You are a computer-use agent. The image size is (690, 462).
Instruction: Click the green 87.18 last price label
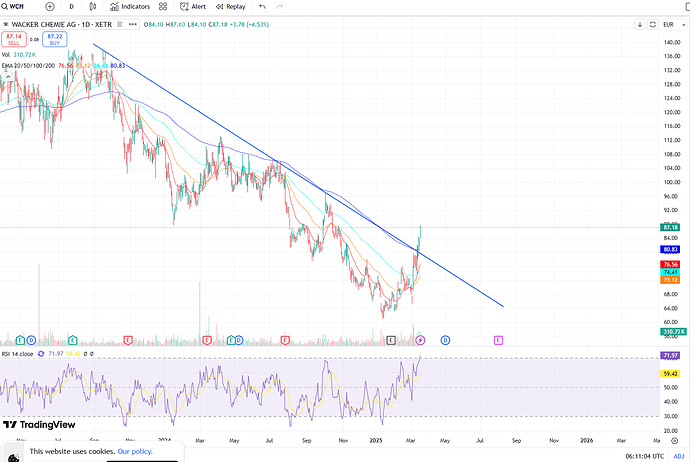(670, 227)
